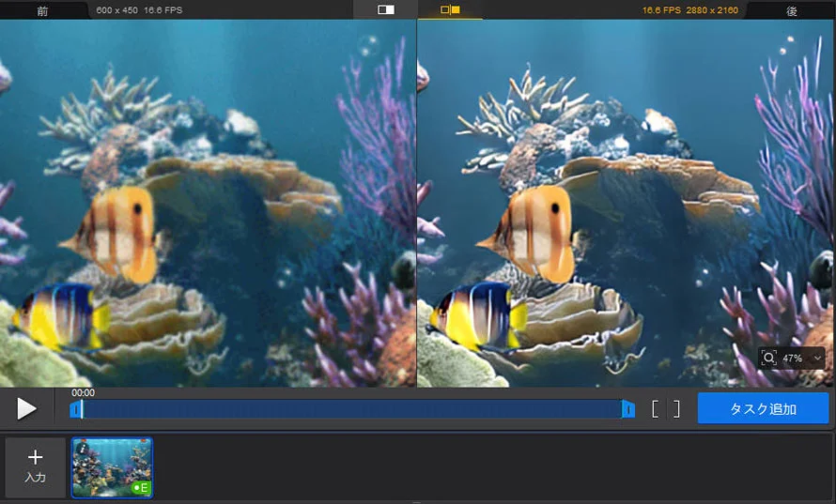Click the zoom-fit magnifier icon
The width and height of the screenshot is (836, 504).
[x=768, y=358]
